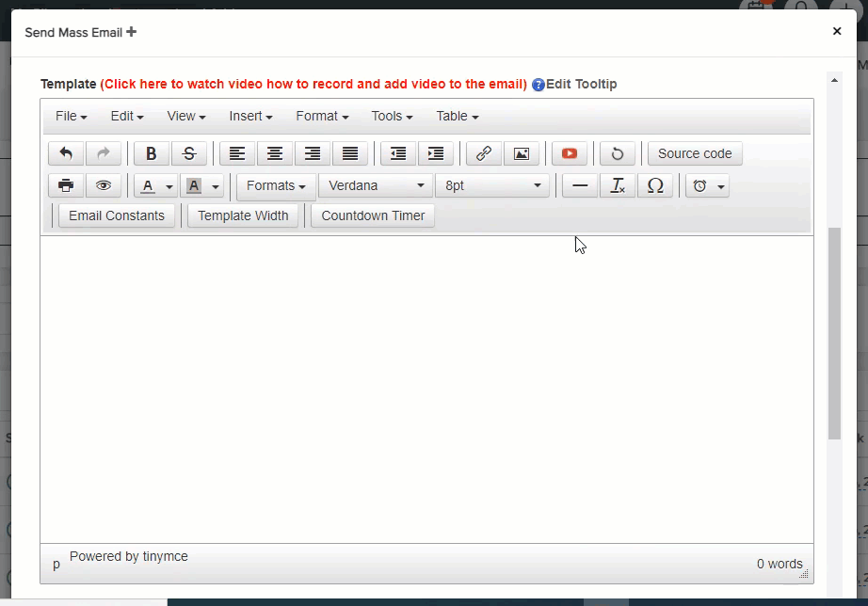The height and width of the screenshot is (606, 868).
Task: Insert a YouTube video
Action: coord(570,154)
